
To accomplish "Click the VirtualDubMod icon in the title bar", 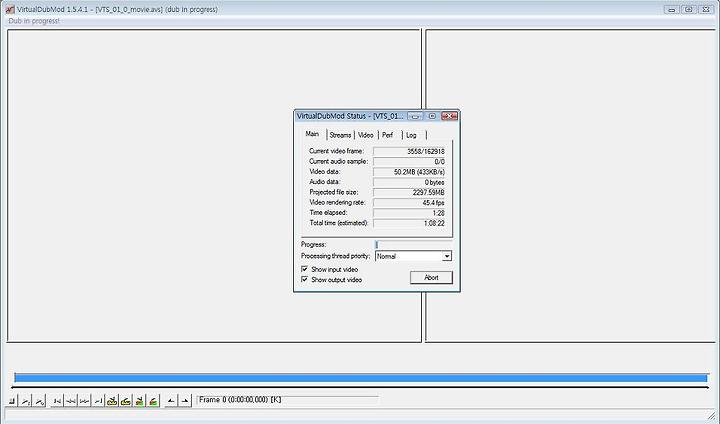I will [x=10, y=9].
